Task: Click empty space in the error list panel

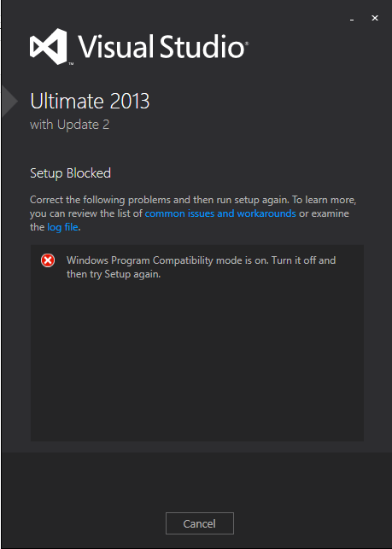Action: click(197, 360)
